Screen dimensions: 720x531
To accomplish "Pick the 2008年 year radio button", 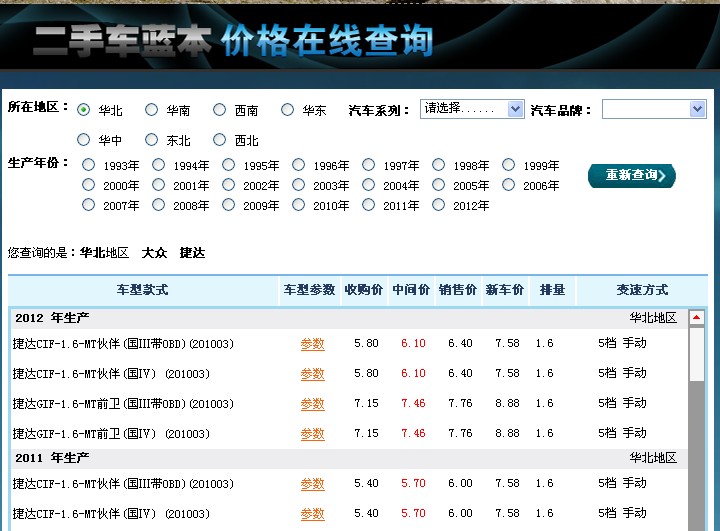I will click(x=158, y=205).
